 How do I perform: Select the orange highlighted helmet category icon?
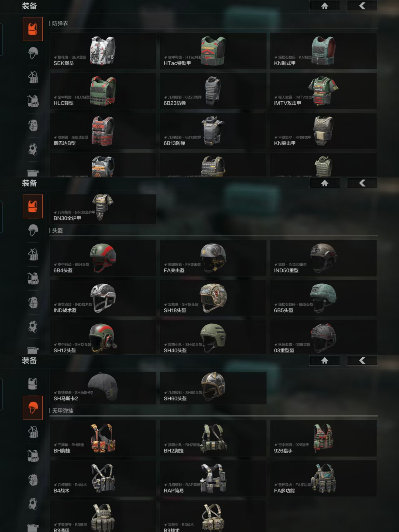(33, 408)
